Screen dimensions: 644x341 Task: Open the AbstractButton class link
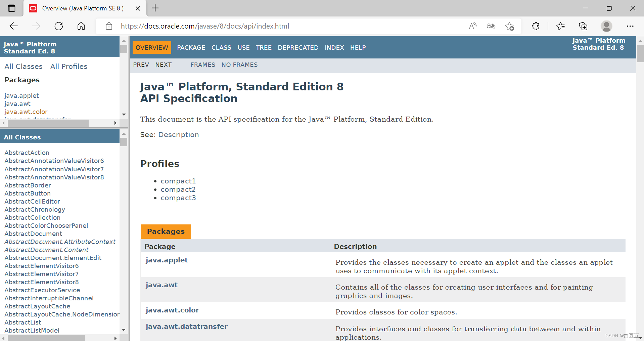click(28, 194)
